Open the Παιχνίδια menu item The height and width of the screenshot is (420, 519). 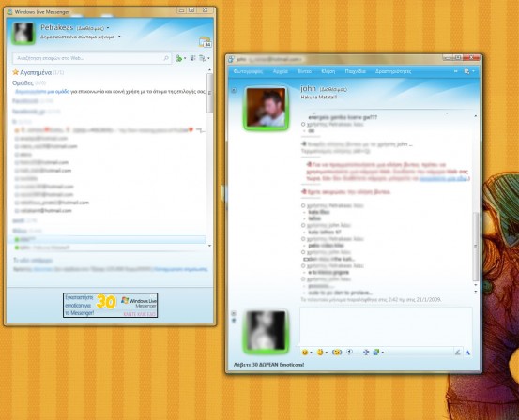(355, 71)
